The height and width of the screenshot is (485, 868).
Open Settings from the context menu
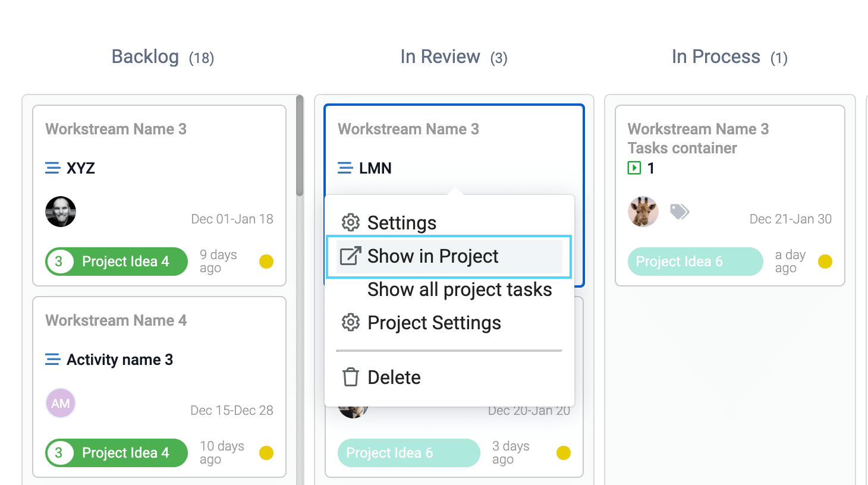pos(402,223)
